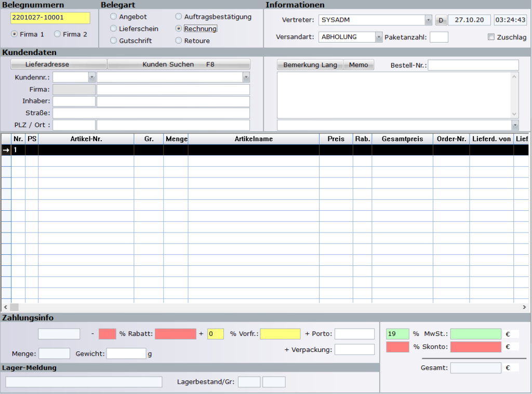Click the yellow Belegnummer field
Viewport: 532px width, 394px height.
click(x=50, y=18)
